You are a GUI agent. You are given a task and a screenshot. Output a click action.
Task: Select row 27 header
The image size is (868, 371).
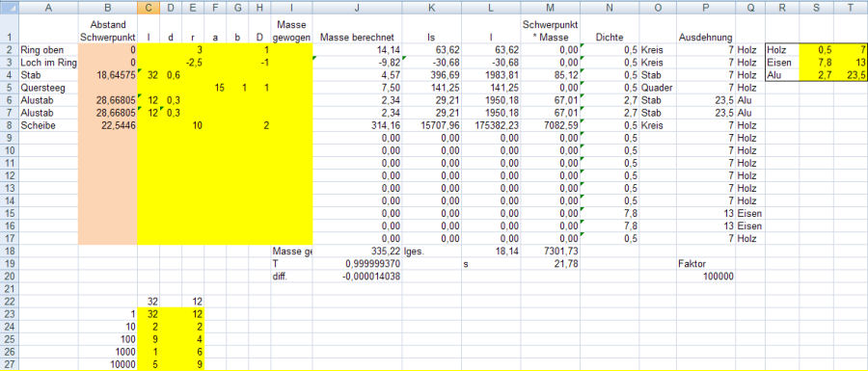coord(9,364)
